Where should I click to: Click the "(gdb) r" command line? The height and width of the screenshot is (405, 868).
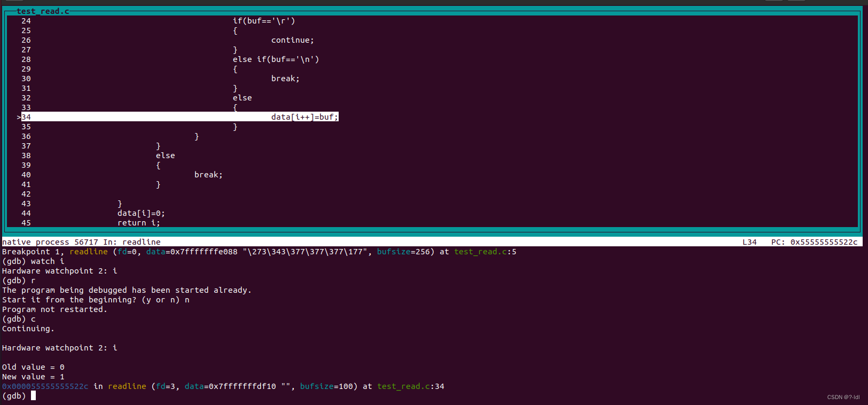tap(19, 281)
